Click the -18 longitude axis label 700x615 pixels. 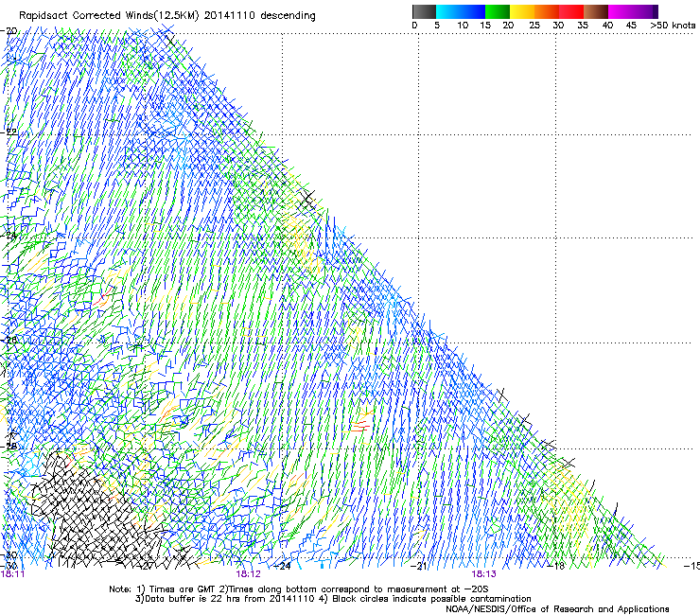(556, 567)
